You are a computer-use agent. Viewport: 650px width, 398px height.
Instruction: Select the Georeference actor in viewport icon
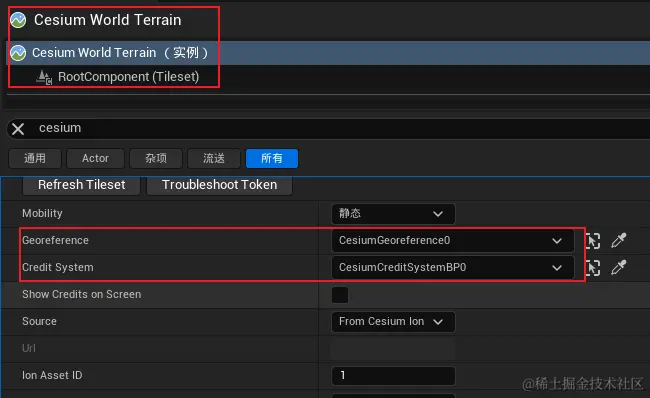(593, 240)
